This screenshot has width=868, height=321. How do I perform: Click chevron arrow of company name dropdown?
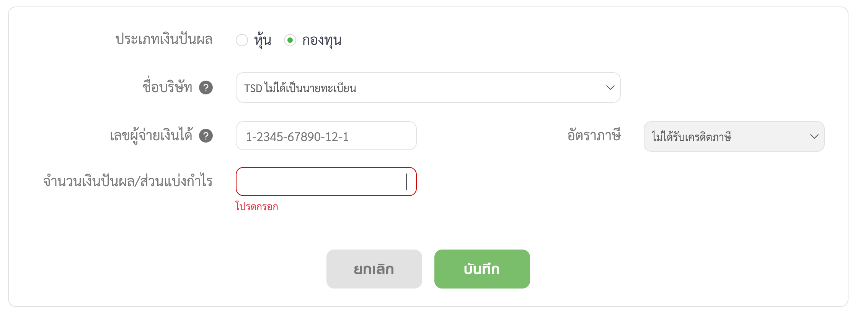click(610, 88)
